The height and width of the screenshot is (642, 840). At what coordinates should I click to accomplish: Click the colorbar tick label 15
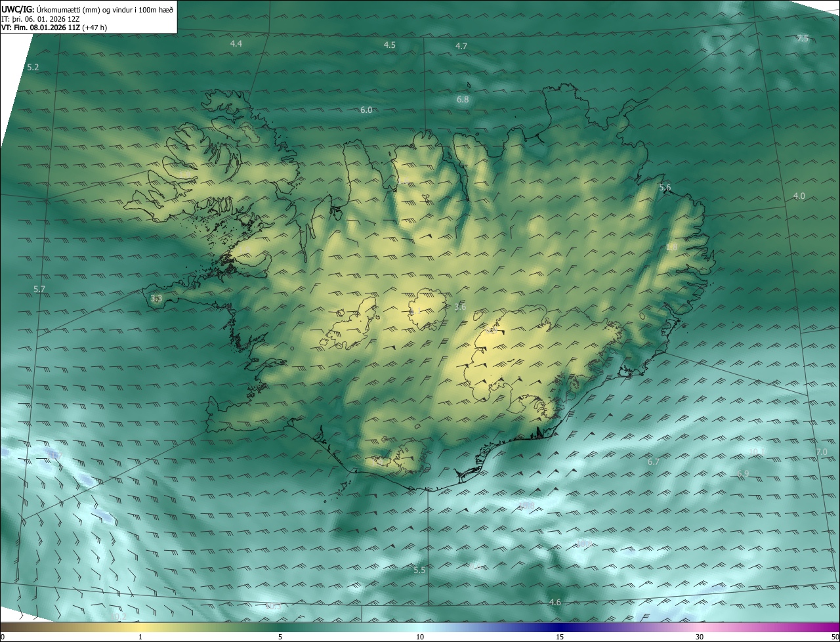click(560, 637)
